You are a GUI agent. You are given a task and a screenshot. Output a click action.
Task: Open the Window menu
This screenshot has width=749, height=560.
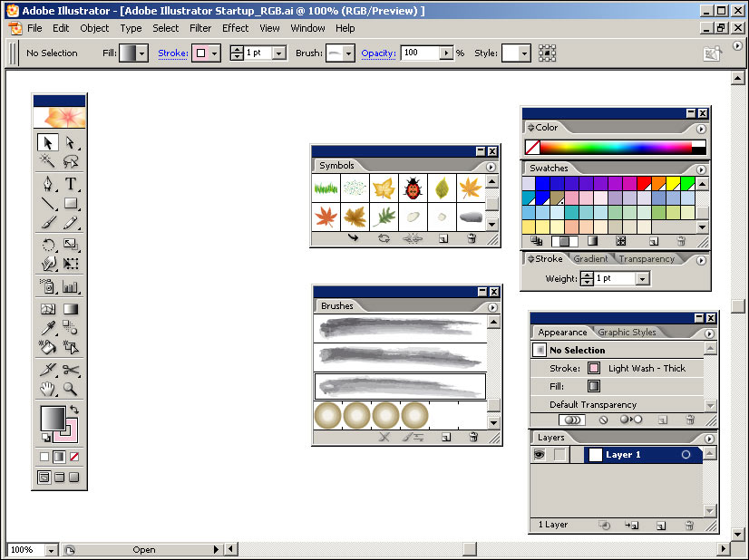307,28
